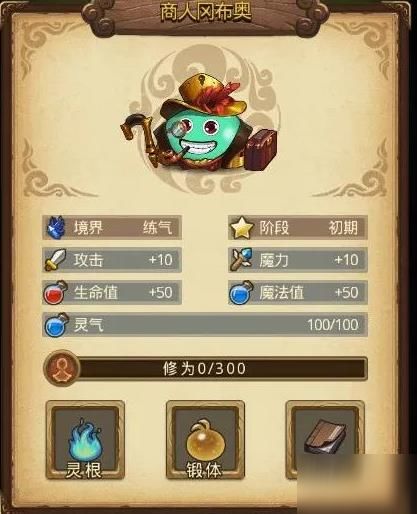Open the 锻体 golden gourd icon
The height and width of the screenshot is (514, 417).
[x=205, y=440]
